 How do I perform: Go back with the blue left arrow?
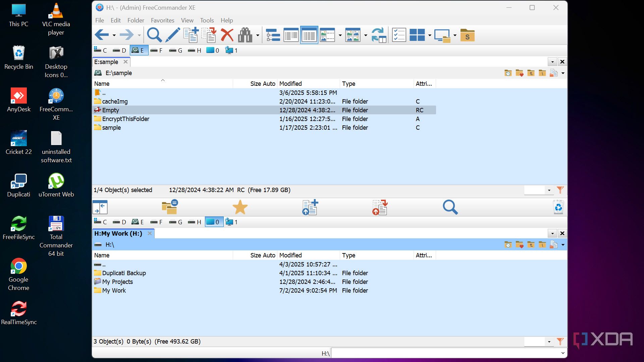[x=102, y=35]
